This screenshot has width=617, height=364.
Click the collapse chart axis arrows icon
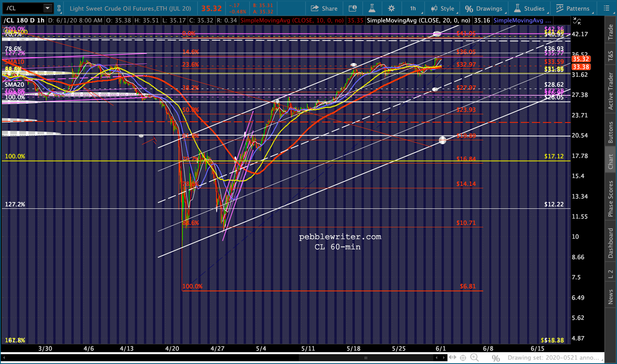pos(577,21)
